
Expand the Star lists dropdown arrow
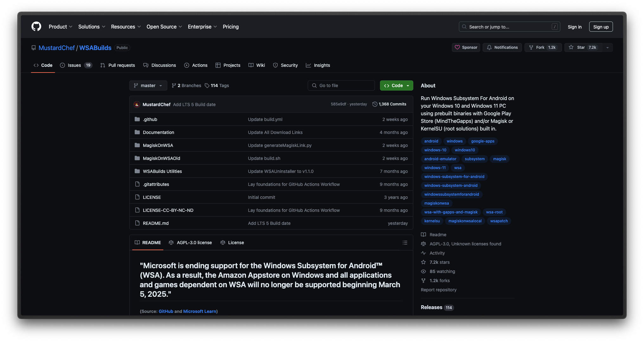click(607, 47)
